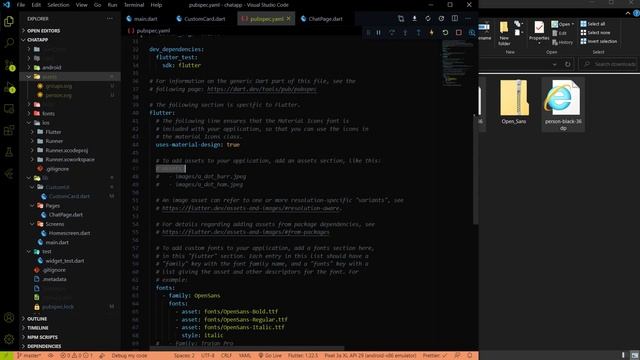Viewport: 640px width, 360px height.
Task: Click Prettier in the status bar
Action: (x=434, y=356)
